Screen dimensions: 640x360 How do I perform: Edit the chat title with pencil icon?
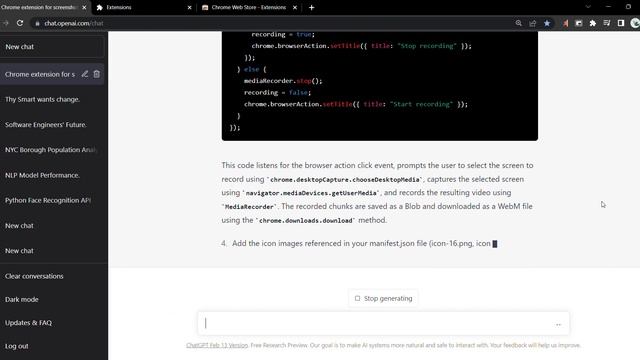pyautogui.click(x=84, y=74)
